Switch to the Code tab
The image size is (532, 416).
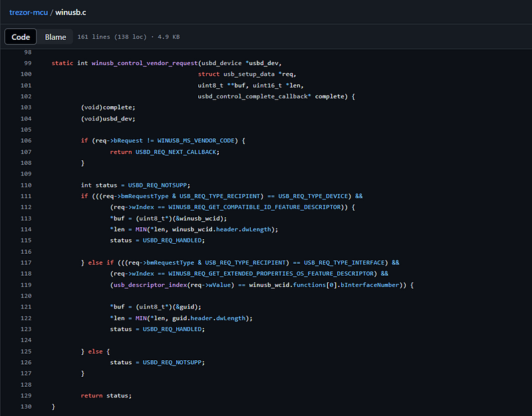tap(21, 37)
